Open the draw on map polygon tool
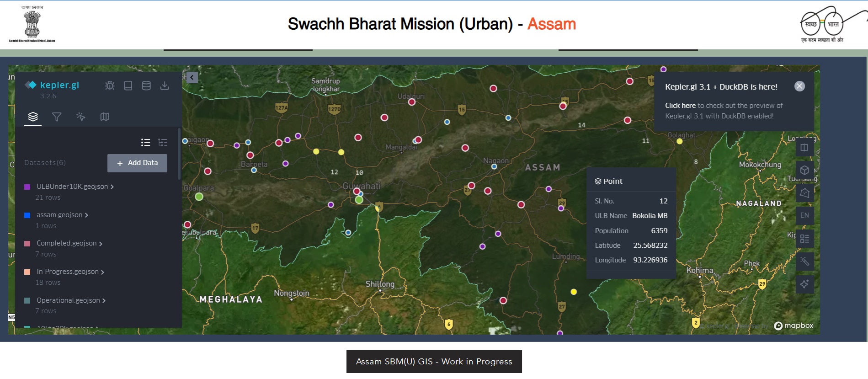Image resolution: width=868 pixels, height=379 pixels. tap(804, 193)
